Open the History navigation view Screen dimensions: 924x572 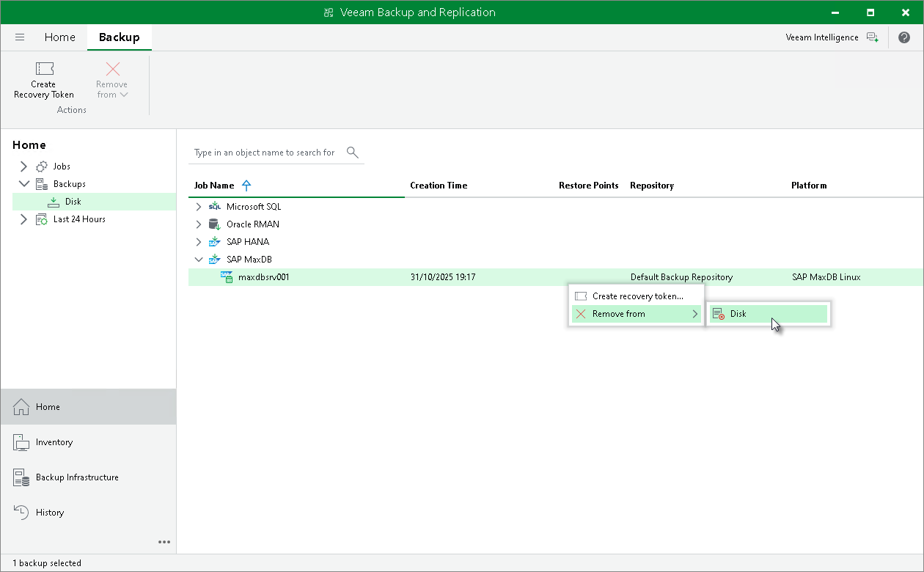88,513
